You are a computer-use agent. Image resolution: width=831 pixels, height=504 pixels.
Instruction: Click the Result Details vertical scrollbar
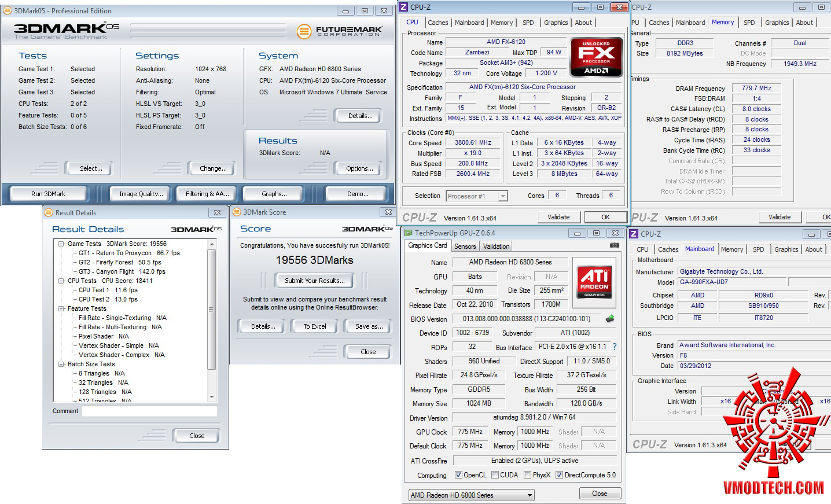pos(211,321)
